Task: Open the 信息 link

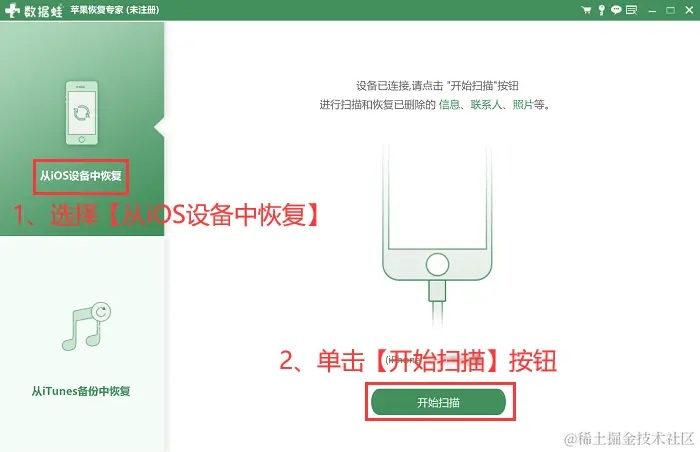Action: 449,105
